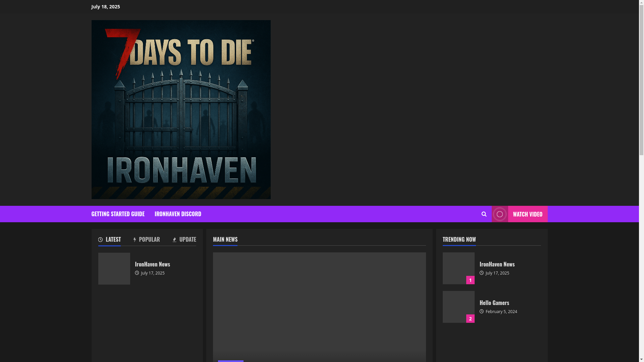Click the page vertical scrollbar
Viewport: 644px width, 362px height.
pos(641,181)
